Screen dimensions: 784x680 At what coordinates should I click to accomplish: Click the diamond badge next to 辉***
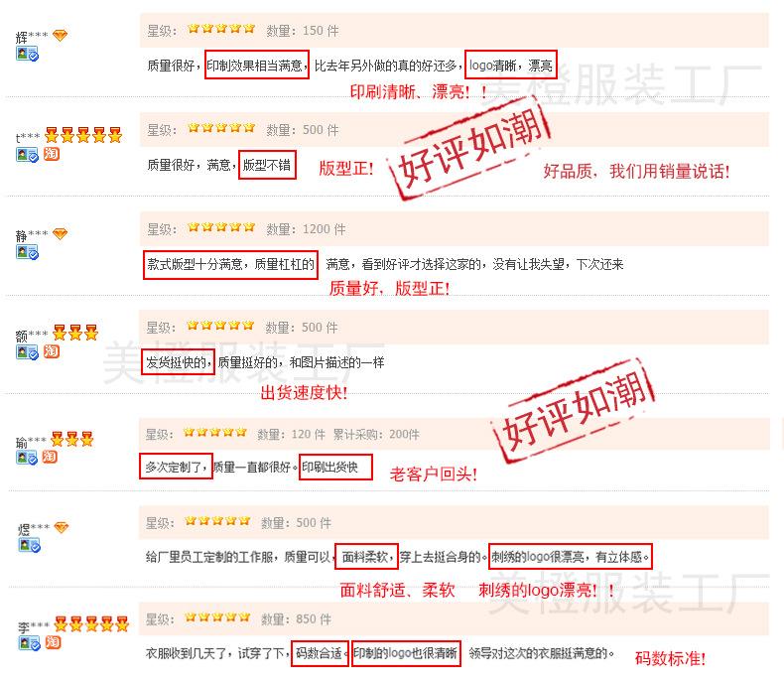point(60,36)
